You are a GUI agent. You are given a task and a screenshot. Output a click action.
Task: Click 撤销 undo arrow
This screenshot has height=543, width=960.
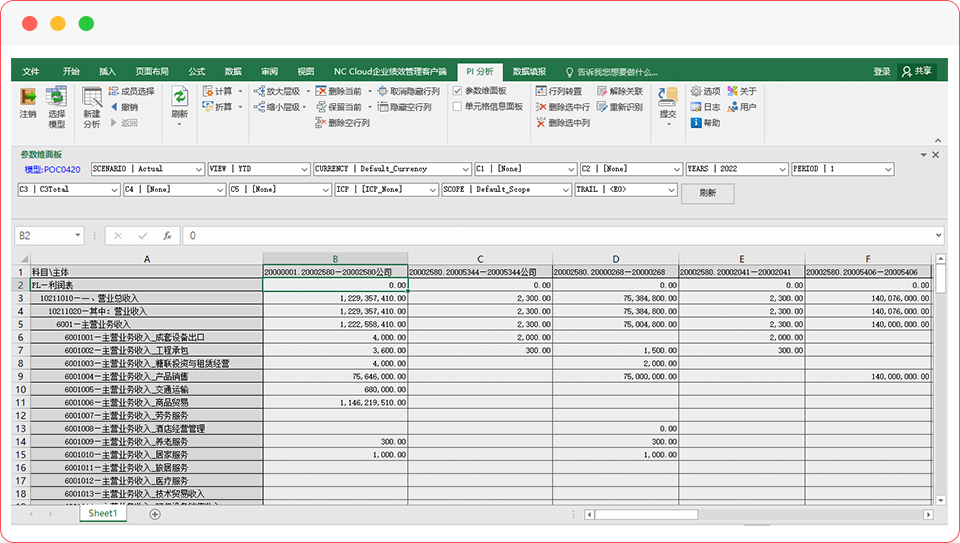pyautogui.click(x=124, y=107)
